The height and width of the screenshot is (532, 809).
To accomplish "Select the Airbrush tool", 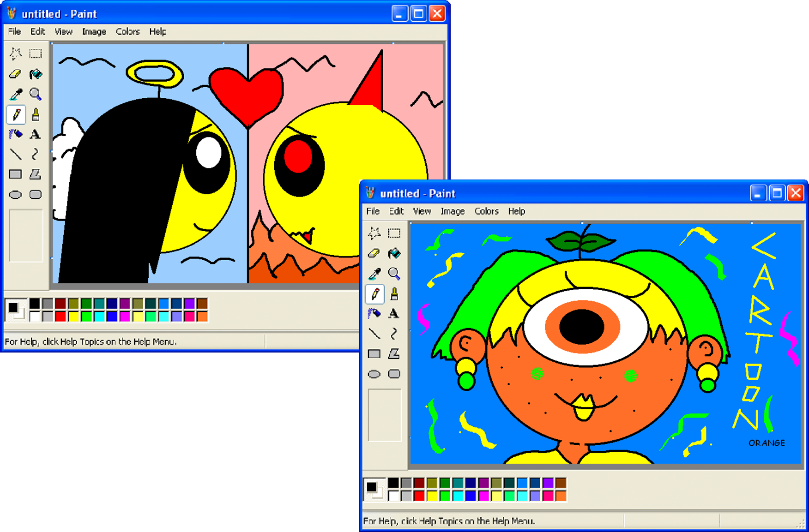I will tap(374, 313).
